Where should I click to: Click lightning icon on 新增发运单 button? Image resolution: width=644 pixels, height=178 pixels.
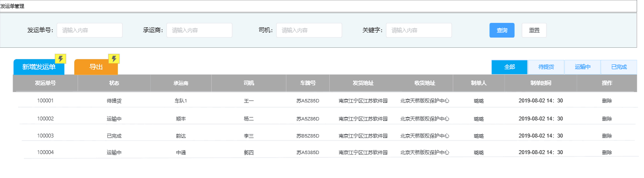(60, 59)
